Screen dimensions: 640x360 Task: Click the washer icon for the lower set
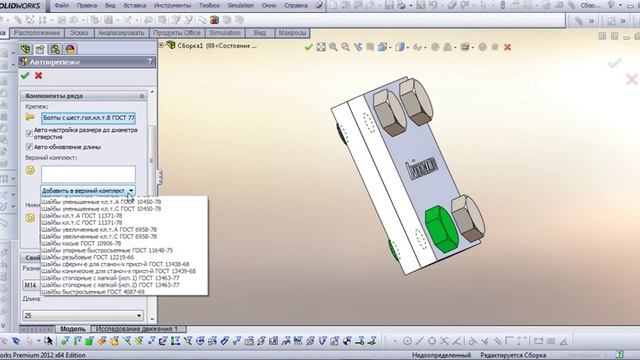pyautogui.click(x=30, y=218)
